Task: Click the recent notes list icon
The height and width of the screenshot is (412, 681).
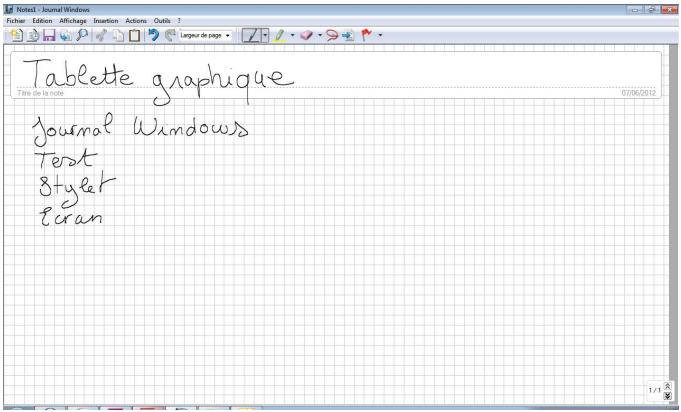Action: tap(33, 35)
